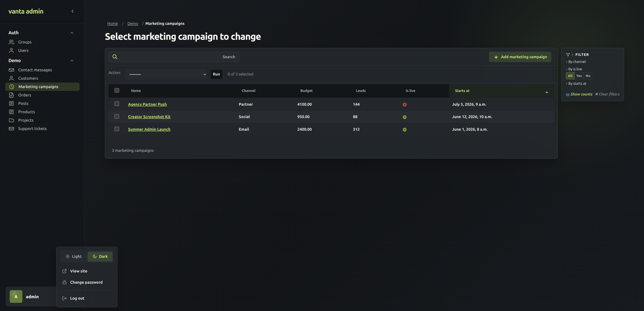This screenshot has height=311, width=644.
Task: Expand the By channel filter
Action: click(x=576, y=62)
